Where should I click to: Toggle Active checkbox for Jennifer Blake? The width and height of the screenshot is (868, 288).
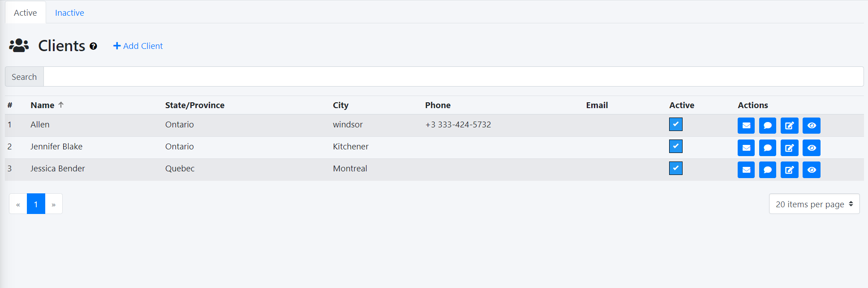pos(675,146)
